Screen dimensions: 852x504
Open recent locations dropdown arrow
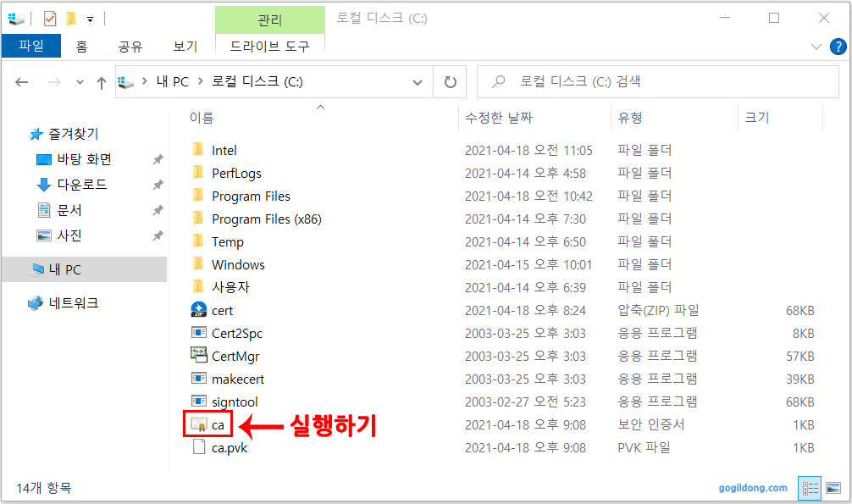[x=80, y=82]
